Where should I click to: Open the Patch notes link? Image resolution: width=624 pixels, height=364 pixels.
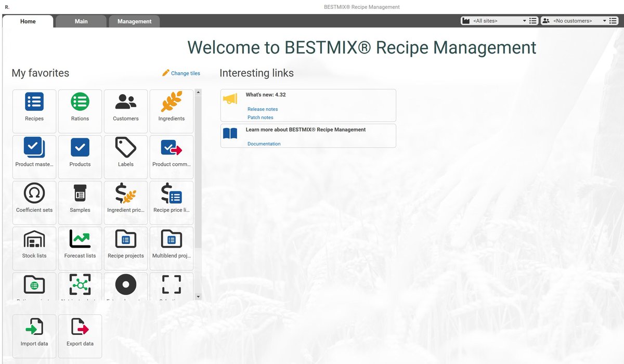261,118
